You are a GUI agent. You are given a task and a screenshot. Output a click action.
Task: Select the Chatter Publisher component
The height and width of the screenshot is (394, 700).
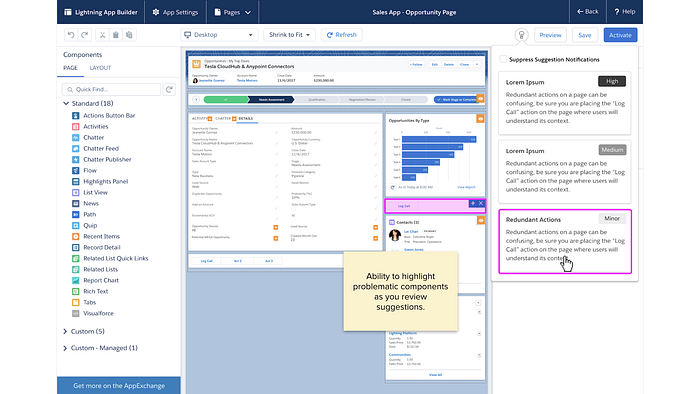[101, 159]
